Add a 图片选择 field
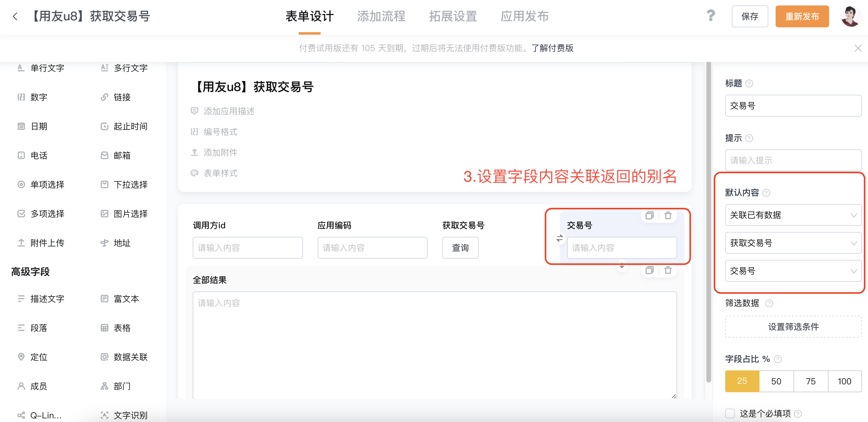Screen dimensions: 868x422 (x=124, y=214)
